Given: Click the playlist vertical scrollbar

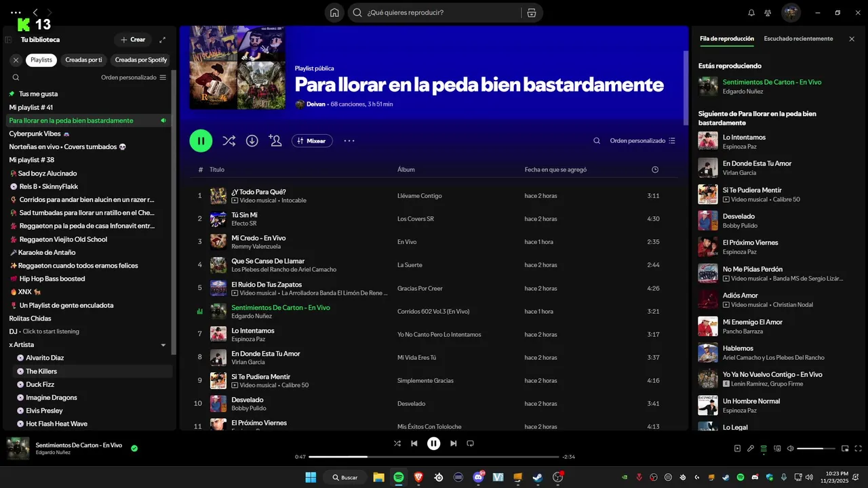Looking at the screenshot, I should pyautogui.click(x=686, y=88).
